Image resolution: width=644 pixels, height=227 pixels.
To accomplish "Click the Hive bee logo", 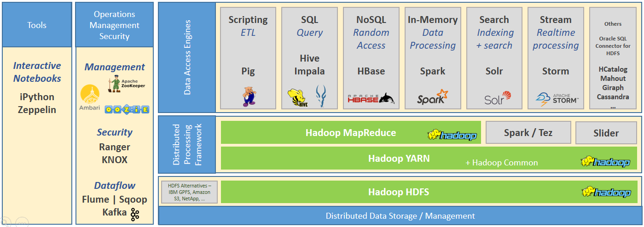I will (x=297, y=98).
